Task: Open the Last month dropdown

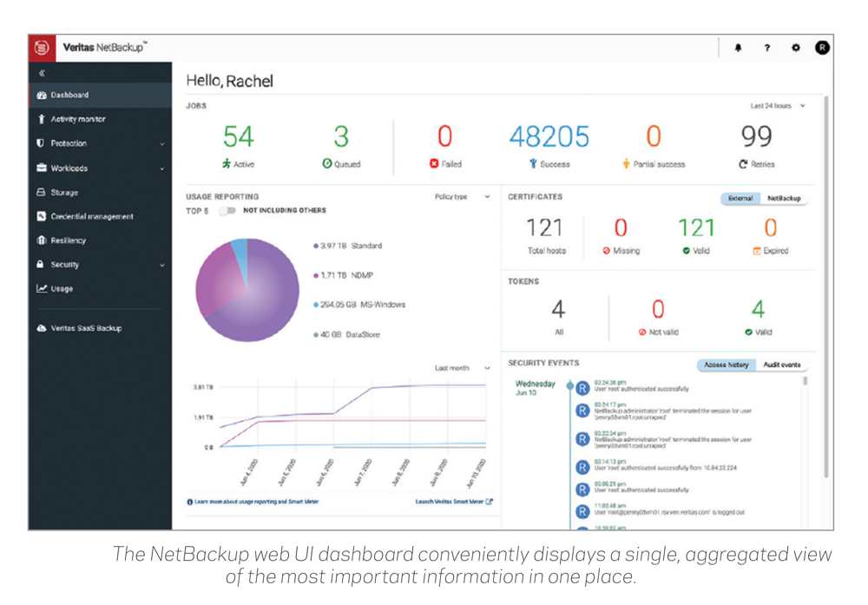Action: [463, 368]
